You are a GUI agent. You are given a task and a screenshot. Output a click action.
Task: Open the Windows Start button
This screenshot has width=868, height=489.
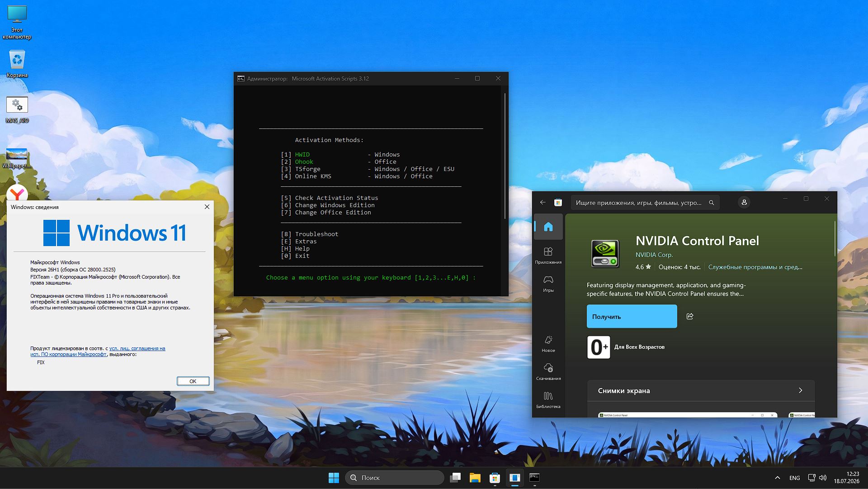(x=334, y=478)
